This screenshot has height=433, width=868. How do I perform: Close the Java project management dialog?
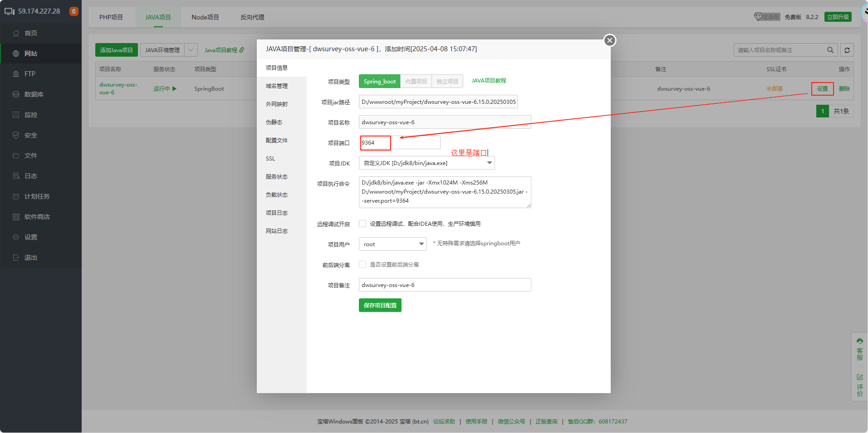609,40
